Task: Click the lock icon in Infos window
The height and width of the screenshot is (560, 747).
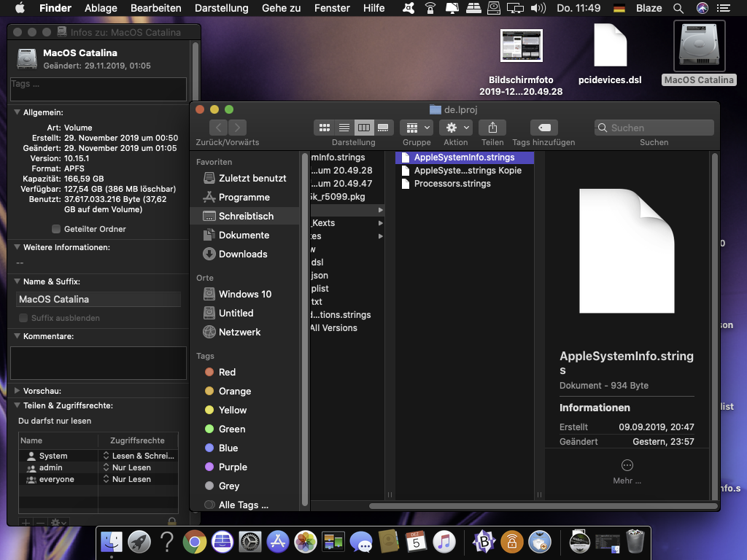Action: [172, 522]
